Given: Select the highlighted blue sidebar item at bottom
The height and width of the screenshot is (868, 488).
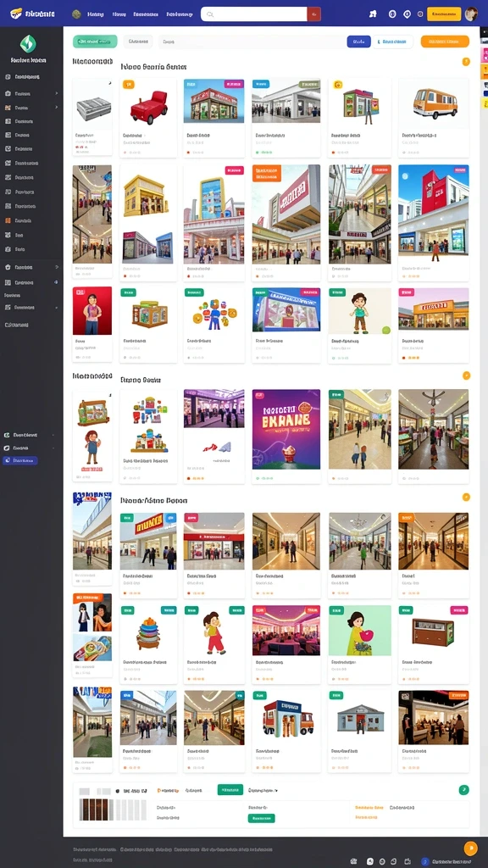Looking at the screenshot, I should click(20, 460).
